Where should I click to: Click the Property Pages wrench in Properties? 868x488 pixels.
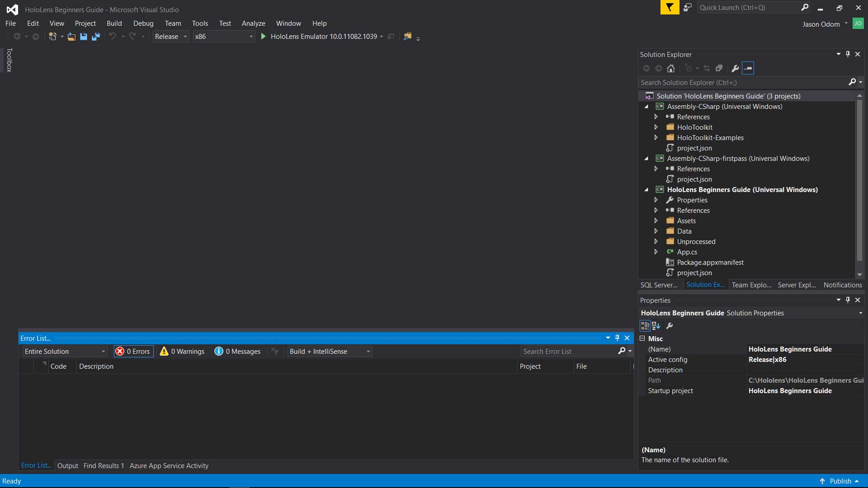(670, 326)
